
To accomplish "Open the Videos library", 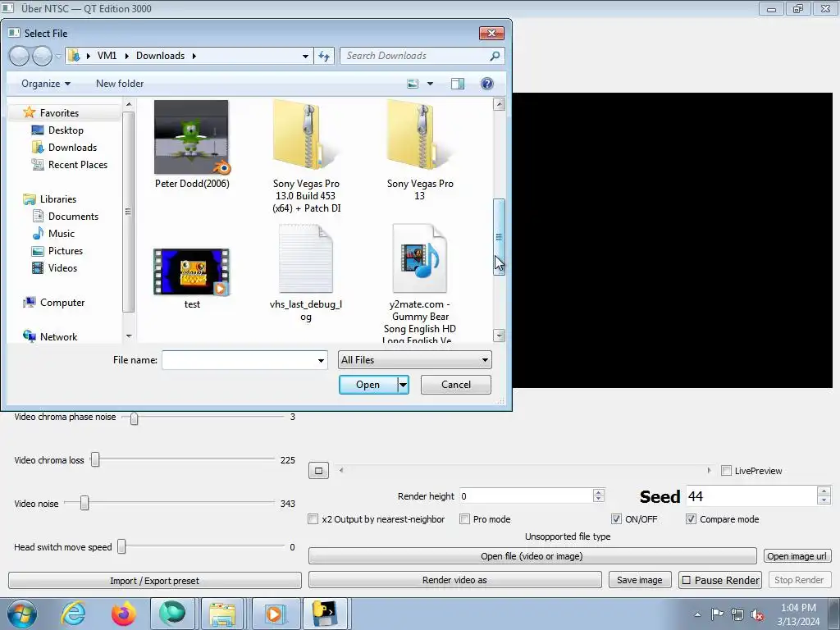I will point(62,268).
